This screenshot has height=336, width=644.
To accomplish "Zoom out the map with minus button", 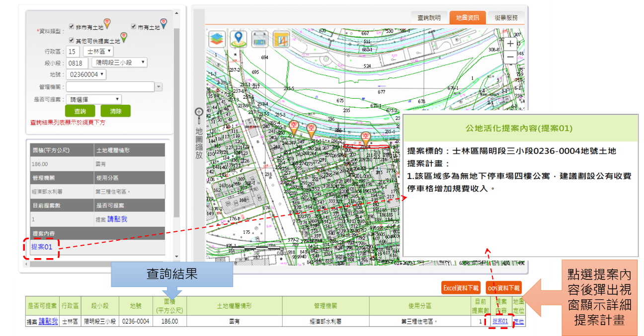I will [x=510, y=57].
